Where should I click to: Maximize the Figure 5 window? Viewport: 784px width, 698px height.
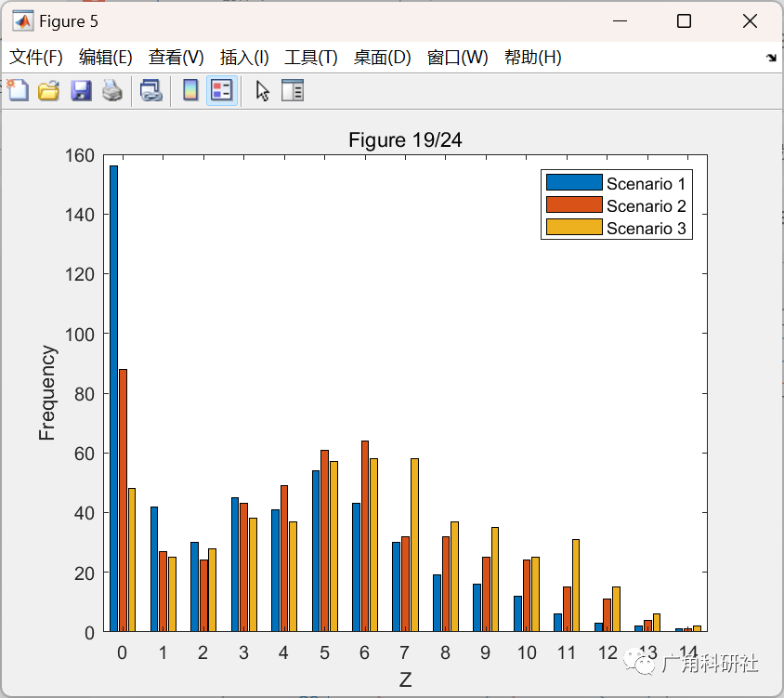684,21
